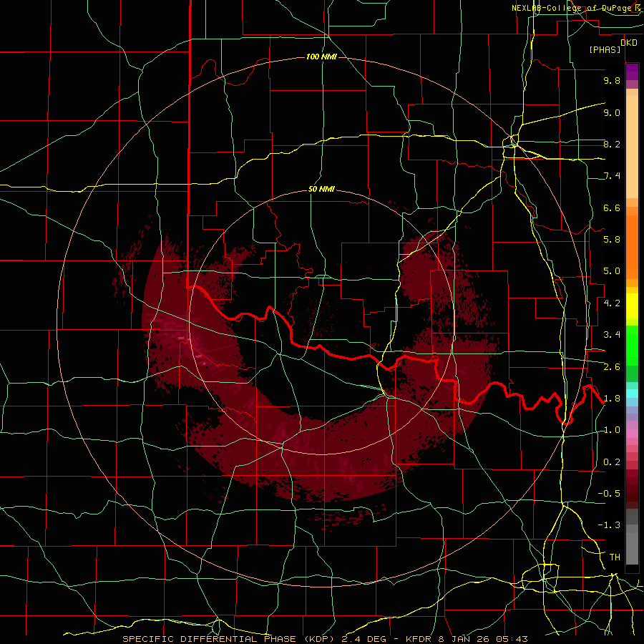Viewport: 644px width, 644px height.
Task: Click the 8 JAN 26 date text
Action: 466,639
